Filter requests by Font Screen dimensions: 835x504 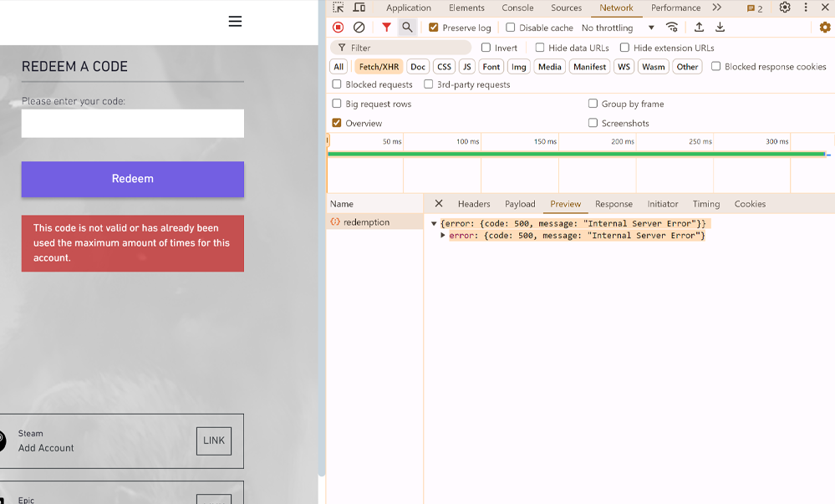491,67
